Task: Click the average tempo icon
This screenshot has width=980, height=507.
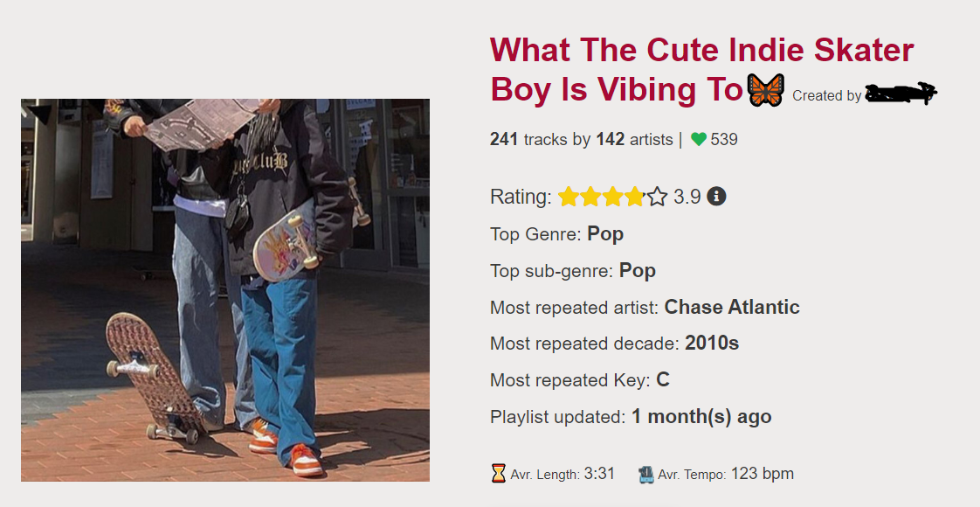Action: [x=646, y=475]
